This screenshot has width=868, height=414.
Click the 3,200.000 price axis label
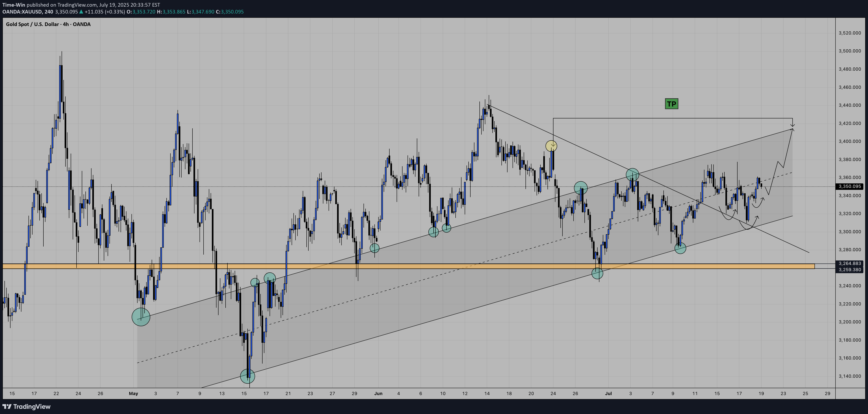(x=849, y=322)
